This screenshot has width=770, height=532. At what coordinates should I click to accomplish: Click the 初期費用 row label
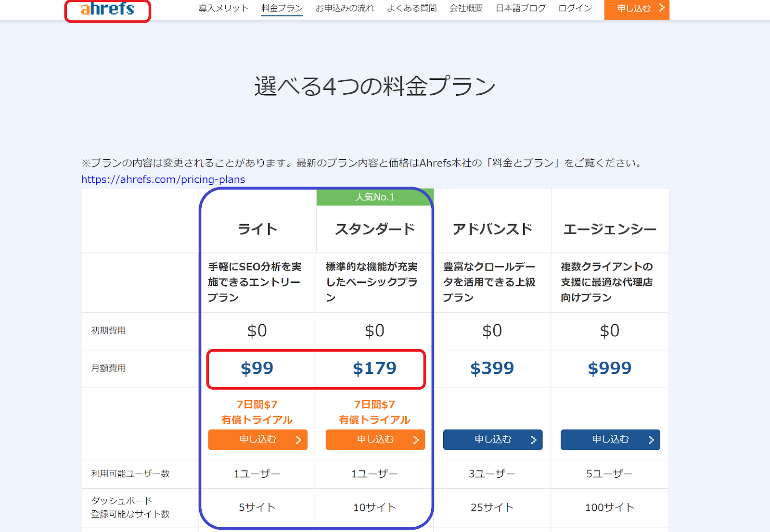click(x=109, y=330)
